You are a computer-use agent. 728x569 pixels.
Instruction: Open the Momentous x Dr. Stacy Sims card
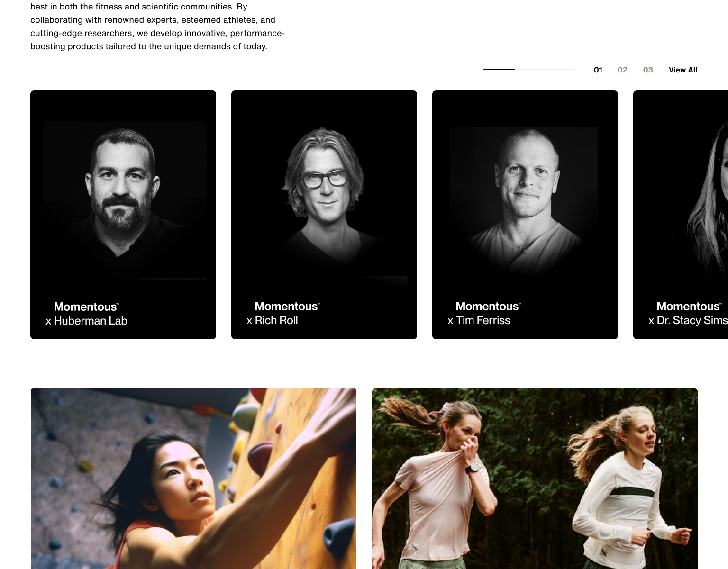[681, 215]
